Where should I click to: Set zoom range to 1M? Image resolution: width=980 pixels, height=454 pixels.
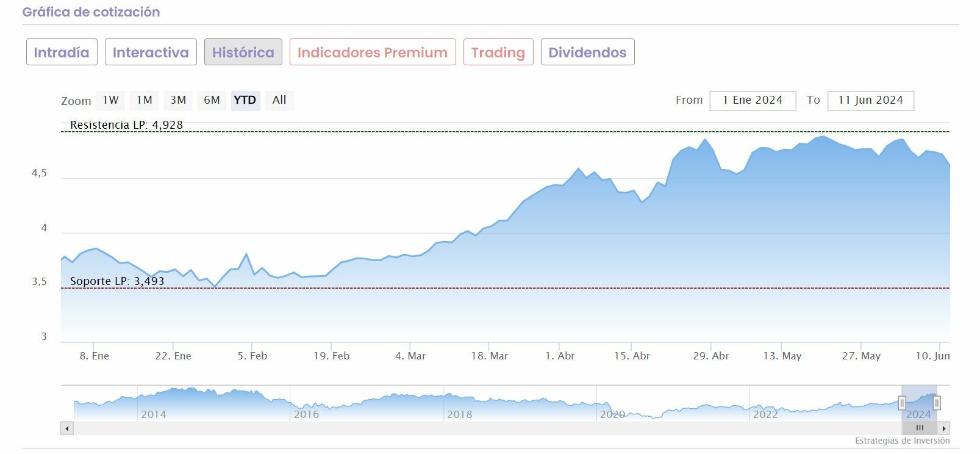click(145, 100)
